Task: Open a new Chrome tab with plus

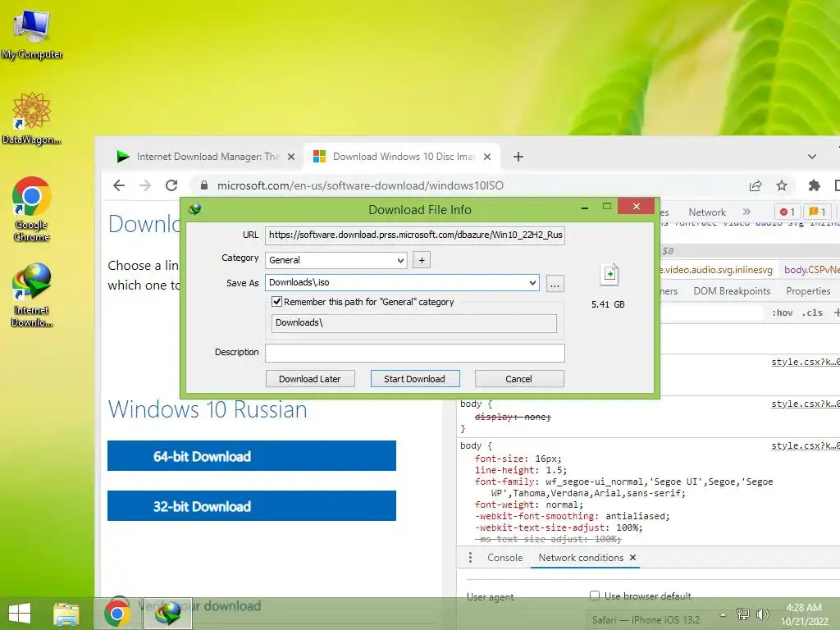Action: tap(518, 157)
